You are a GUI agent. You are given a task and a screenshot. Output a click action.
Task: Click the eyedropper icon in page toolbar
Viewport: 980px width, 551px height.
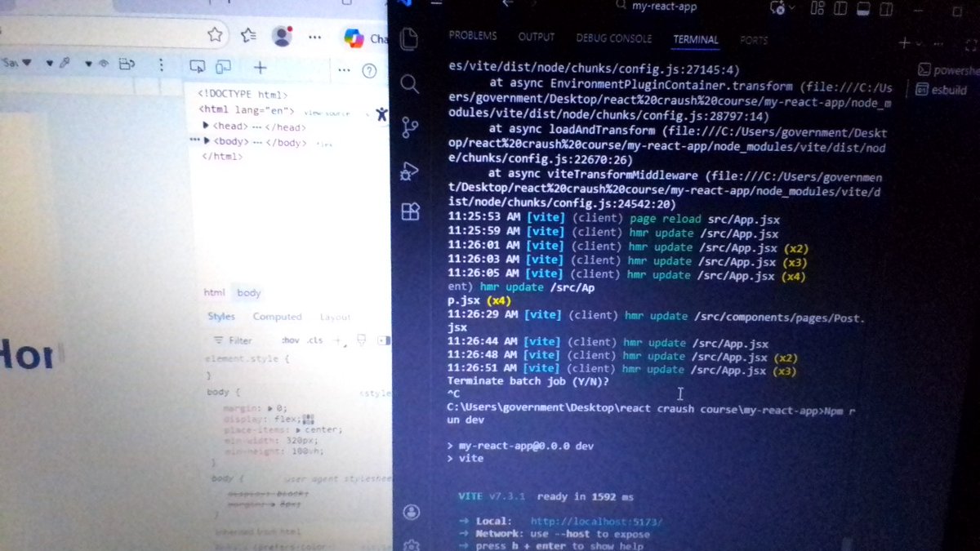pos(65,63)
